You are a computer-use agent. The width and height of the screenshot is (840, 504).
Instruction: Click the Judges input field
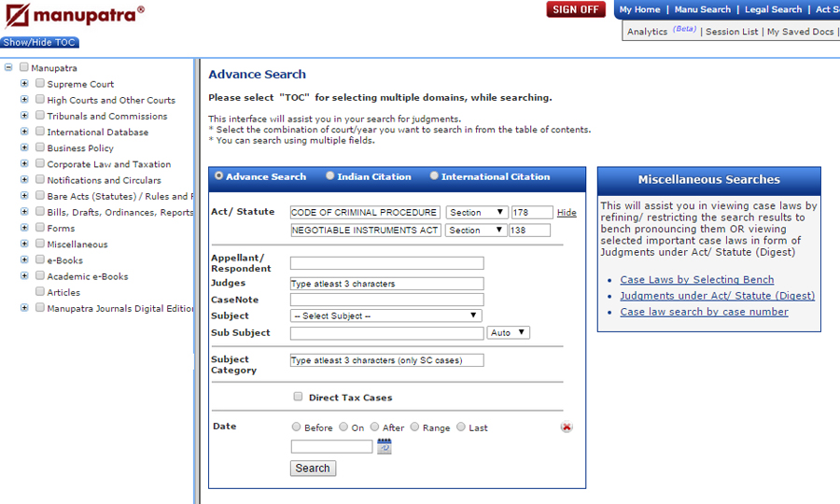coord(386,284)
